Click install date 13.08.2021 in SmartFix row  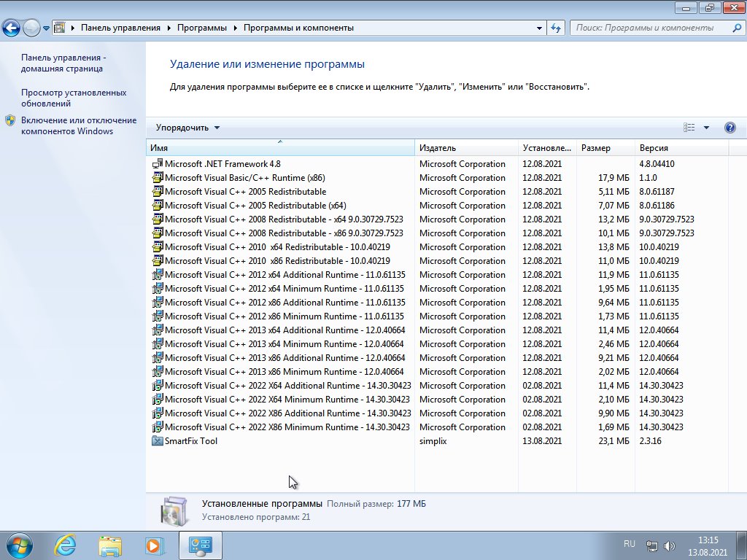(x=542, y=441)
